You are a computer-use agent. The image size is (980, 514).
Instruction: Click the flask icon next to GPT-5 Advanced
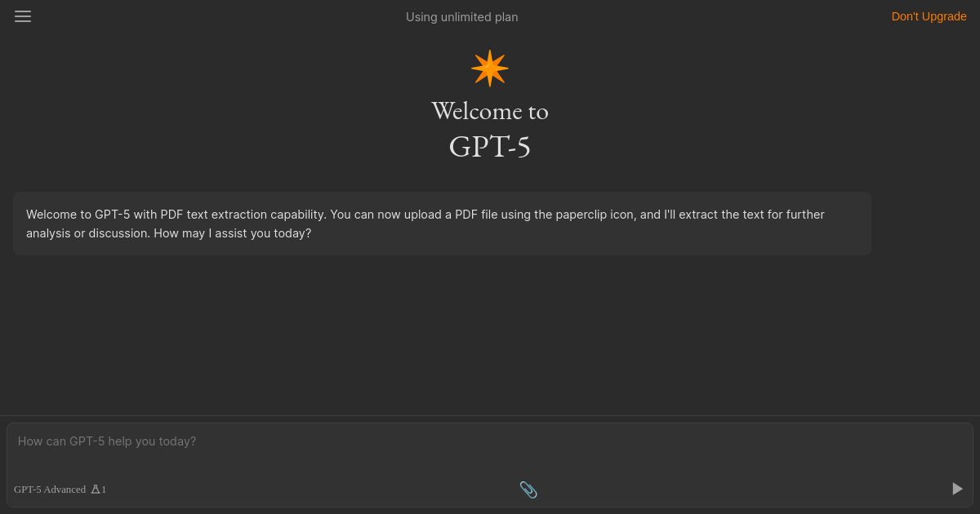tap(95, 489)
